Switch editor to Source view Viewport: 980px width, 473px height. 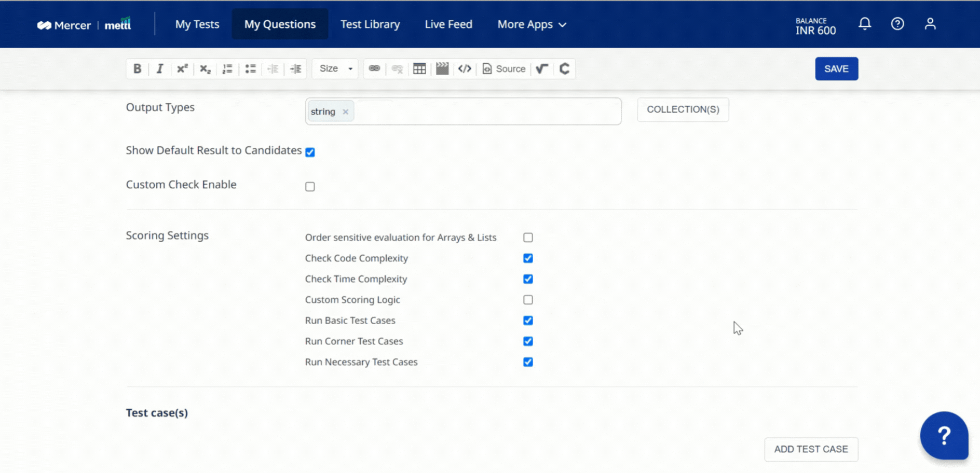pyautogui.click(x=504, y=68)
